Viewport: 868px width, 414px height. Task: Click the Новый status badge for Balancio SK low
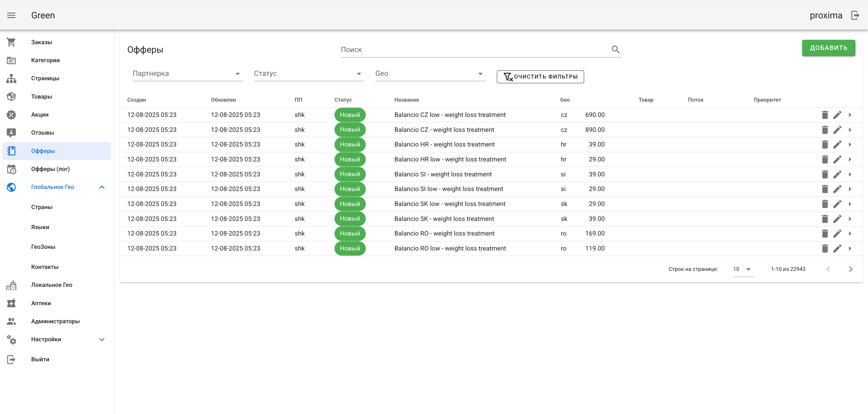(350, 204)
